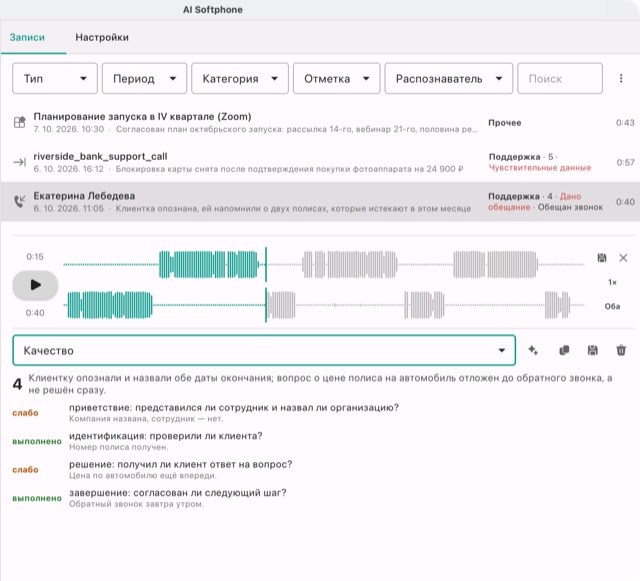The height and width of the screenshot is (581, 640).
Task: Switch to the Настройки tab
Action: click(102, 38)
